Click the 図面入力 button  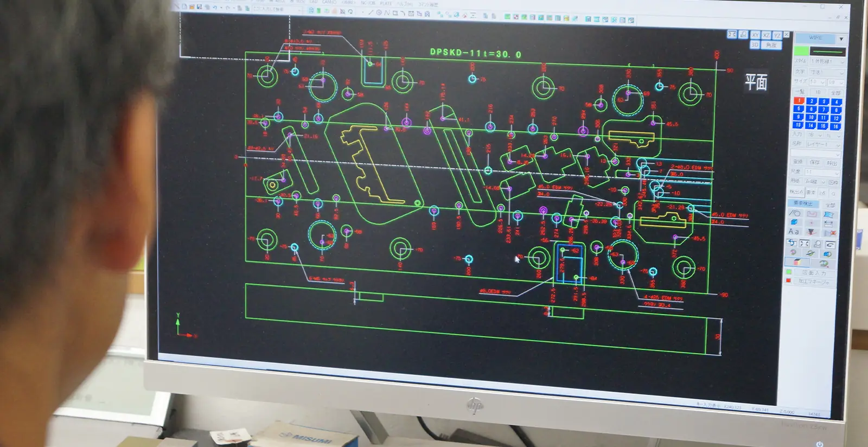[814, 273]
